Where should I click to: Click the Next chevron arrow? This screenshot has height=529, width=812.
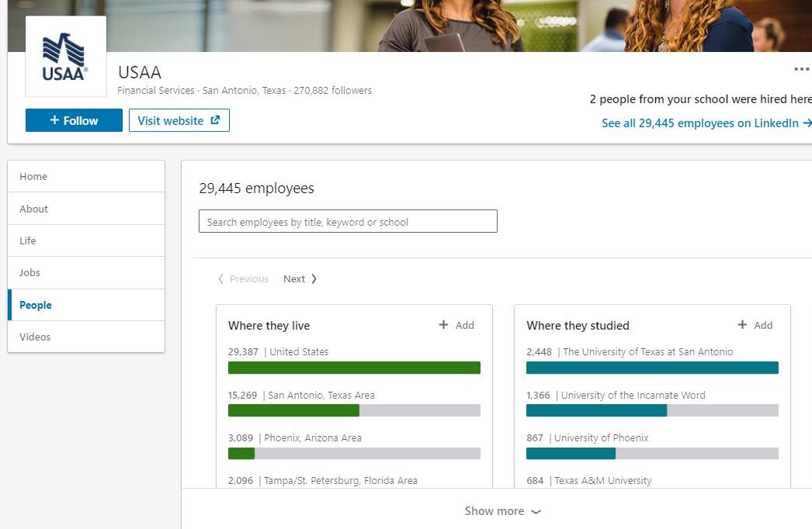pyautogui.click(x=314, y=278)
